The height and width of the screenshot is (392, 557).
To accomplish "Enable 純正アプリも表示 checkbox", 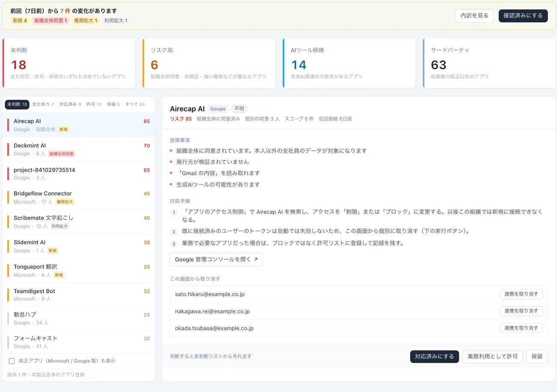I will coord(12,361).
